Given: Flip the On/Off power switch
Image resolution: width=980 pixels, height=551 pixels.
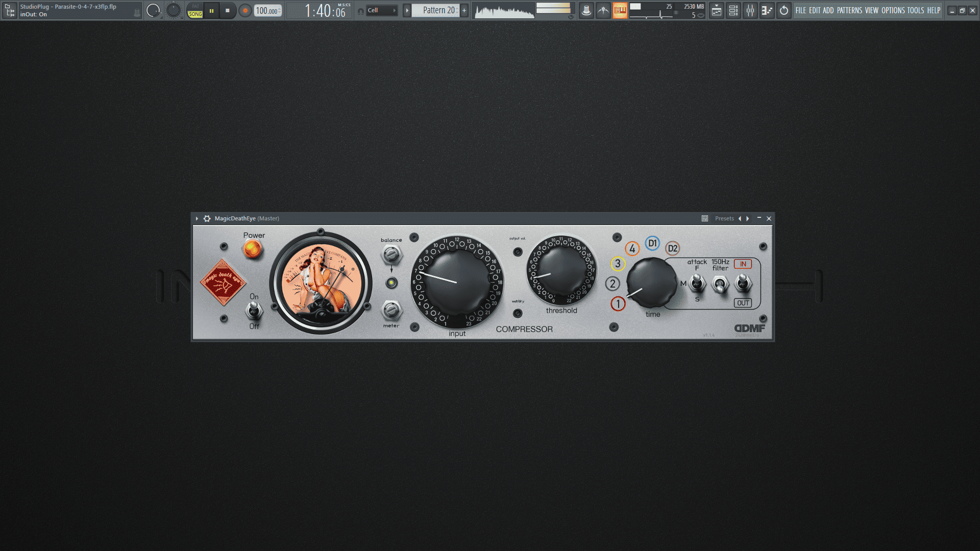Looking at the screenshot, I should [x=254, y=310].
